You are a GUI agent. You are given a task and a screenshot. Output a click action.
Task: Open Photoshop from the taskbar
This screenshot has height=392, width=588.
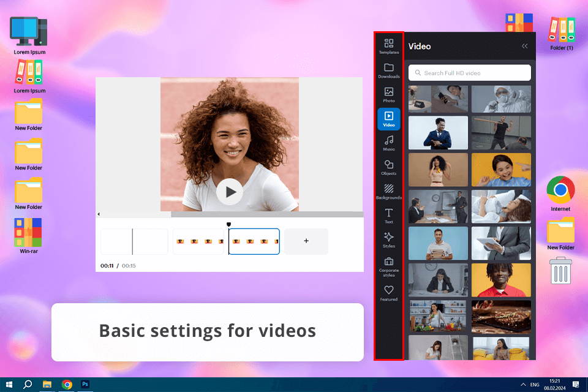(x=85, y=384)
